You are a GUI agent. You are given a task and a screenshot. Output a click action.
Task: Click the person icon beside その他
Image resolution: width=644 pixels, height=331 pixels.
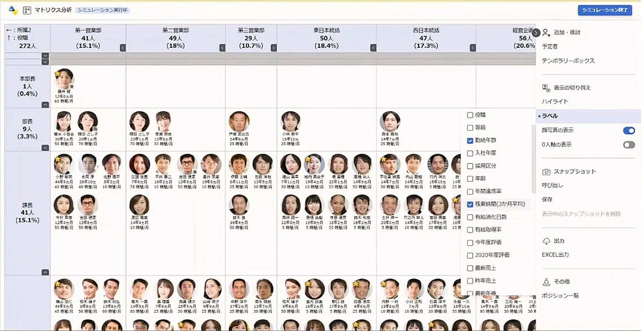pos(546,282)
